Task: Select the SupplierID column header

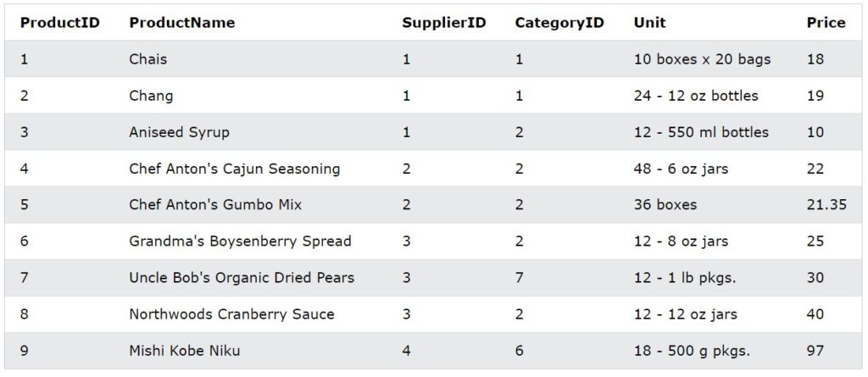Action: click(x=443, y=23)
